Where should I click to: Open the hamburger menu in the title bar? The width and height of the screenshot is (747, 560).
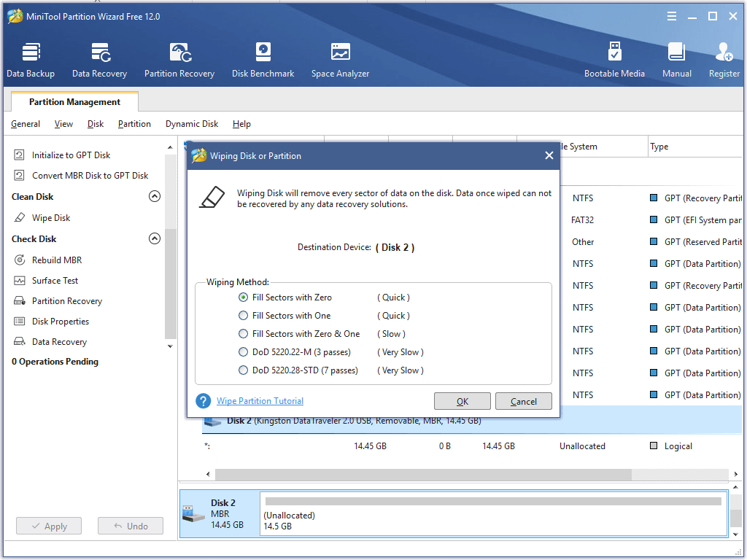click(x=672, y=17)
